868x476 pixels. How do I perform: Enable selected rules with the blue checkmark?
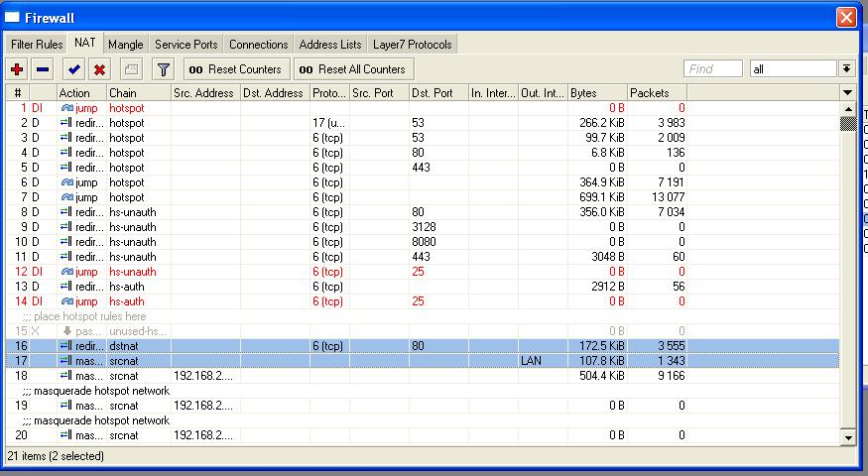[73, 69]
